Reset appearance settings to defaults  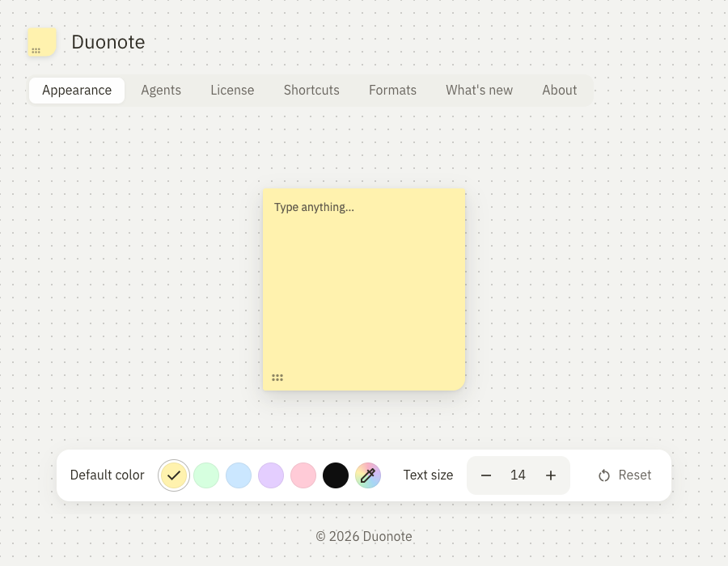624,475
